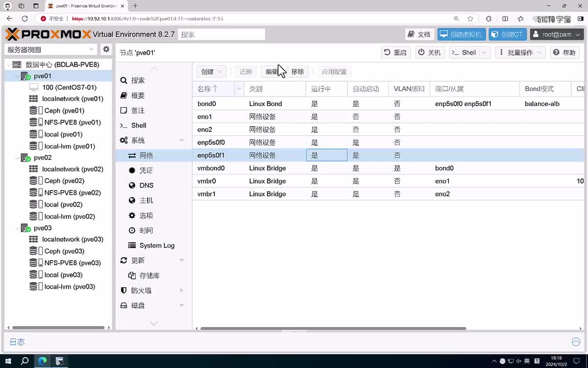Close the pve01 Proxmox browser tab
The height and width of the screenshot is (368, 588).
pos(122,6)
